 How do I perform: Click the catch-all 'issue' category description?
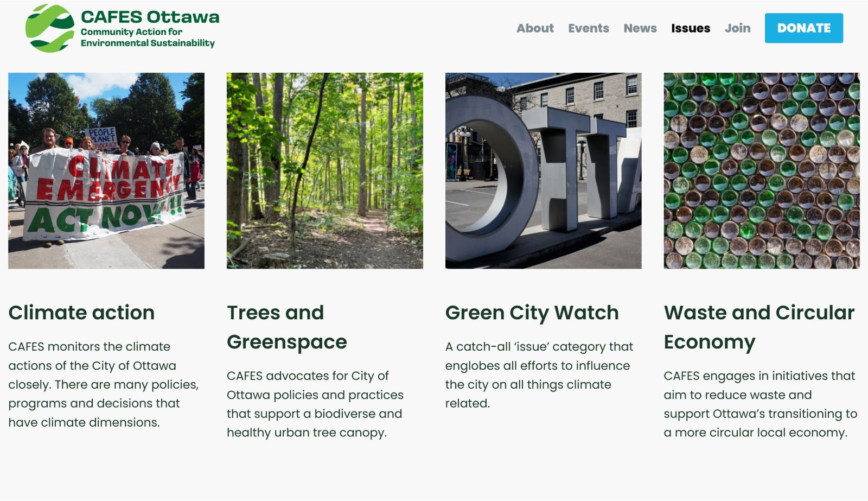point(539,375)
